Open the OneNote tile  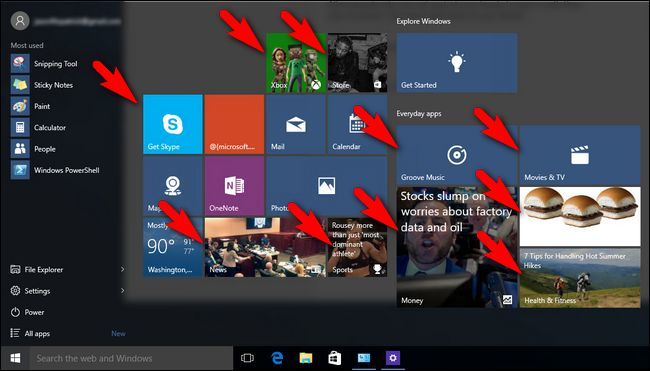coord(234,186)
